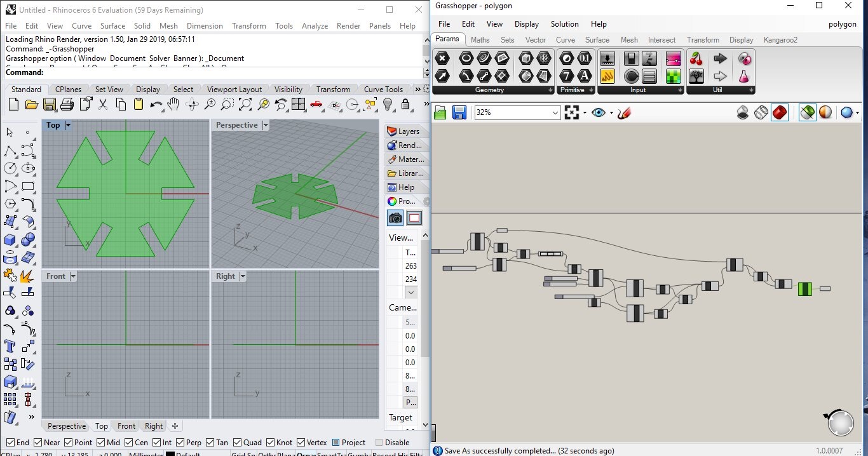The height and width of the screenshot is (456, 868).
Task: Click the Text object tool in left sidebar
Action: pyautogui.click(x=10, y=346)
